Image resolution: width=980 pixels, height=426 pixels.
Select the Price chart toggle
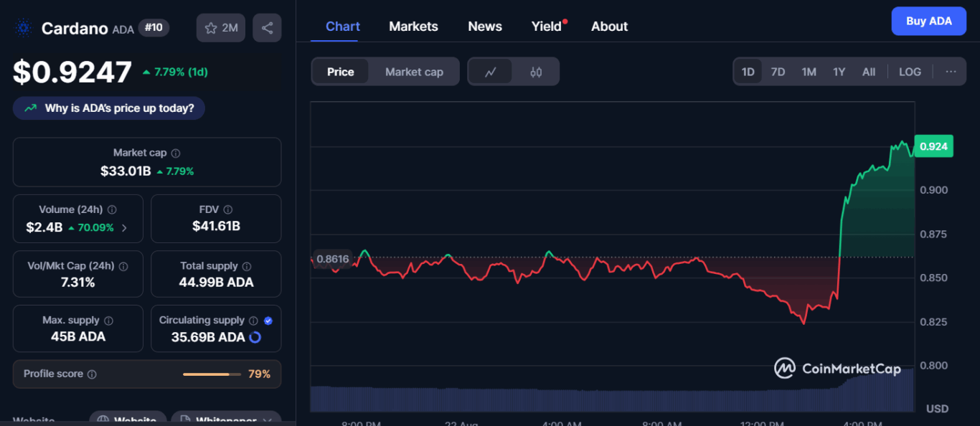tap(341, 72)
